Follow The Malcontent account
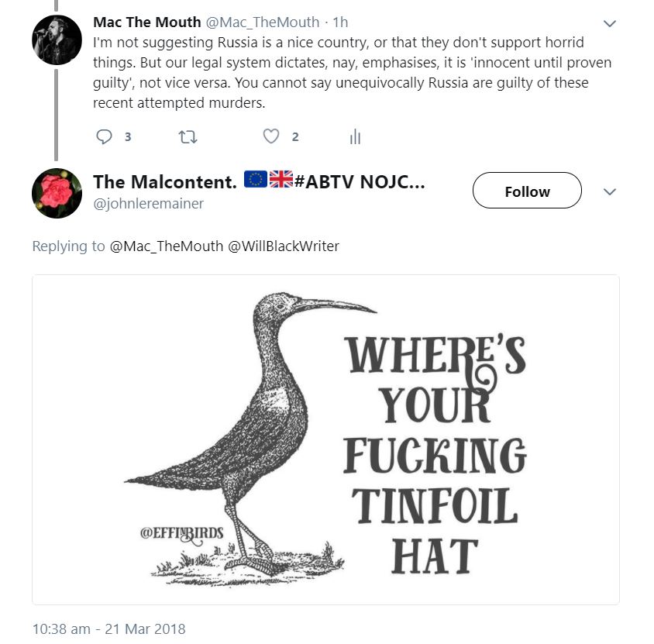 527,191
